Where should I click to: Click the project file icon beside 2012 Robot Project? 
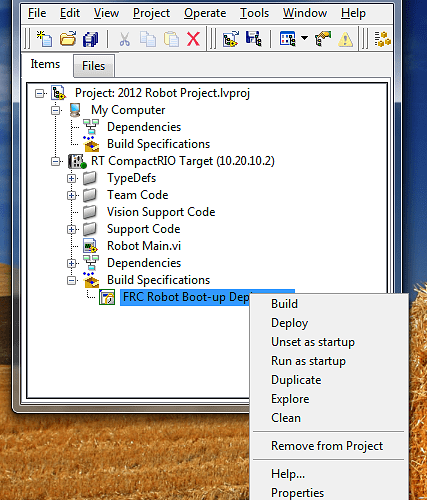tap(58, 93)
